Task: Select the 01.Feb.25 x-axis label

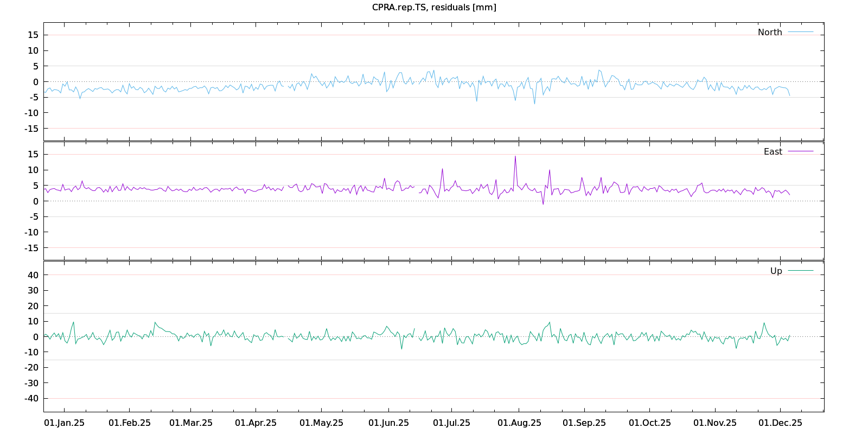Action: pyautogui.click(x=130, y=423)
